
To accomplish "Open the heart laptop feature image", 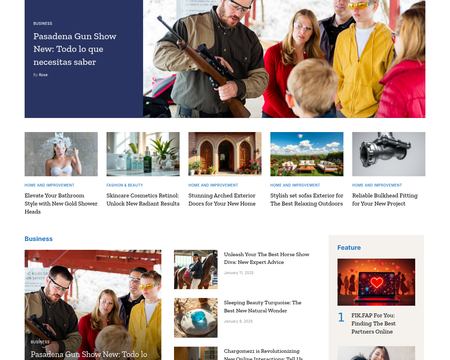I will coord(376,282).
